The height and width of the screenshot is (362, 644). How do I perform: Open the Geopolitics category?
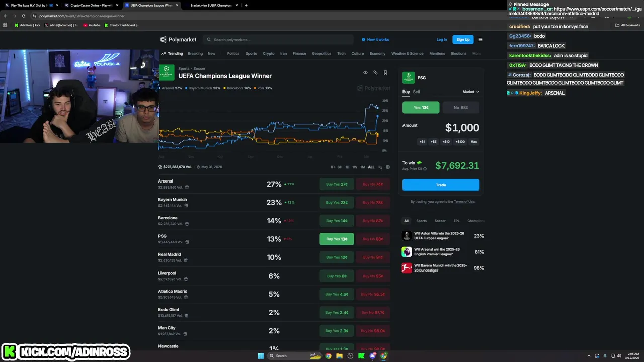pos(321,54)
